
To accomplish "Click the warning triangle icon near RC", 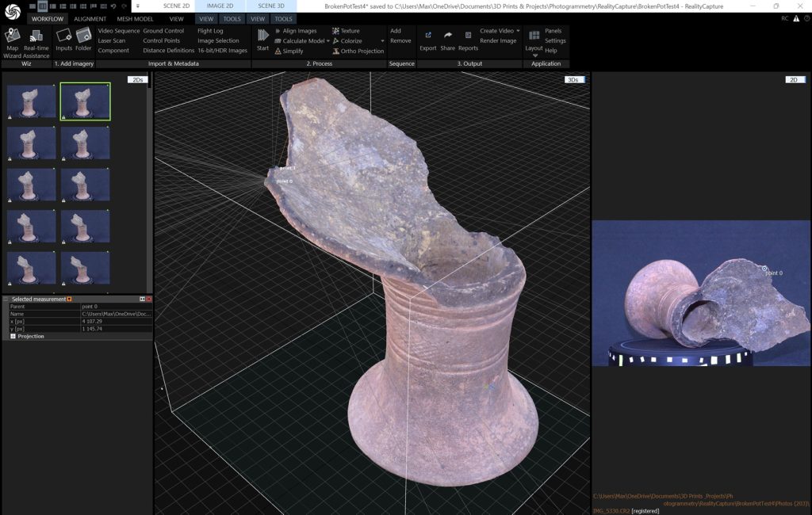I will [x=797, y=17].
